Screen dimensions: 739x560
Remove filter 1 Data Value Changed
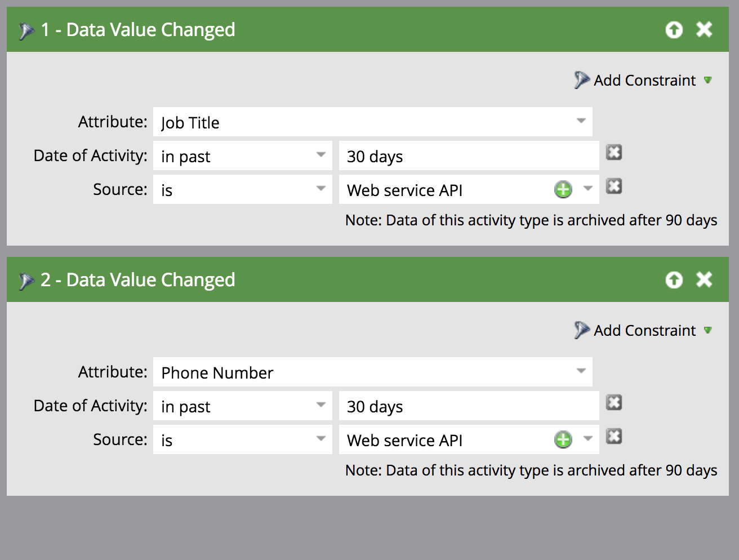point(704,29)
